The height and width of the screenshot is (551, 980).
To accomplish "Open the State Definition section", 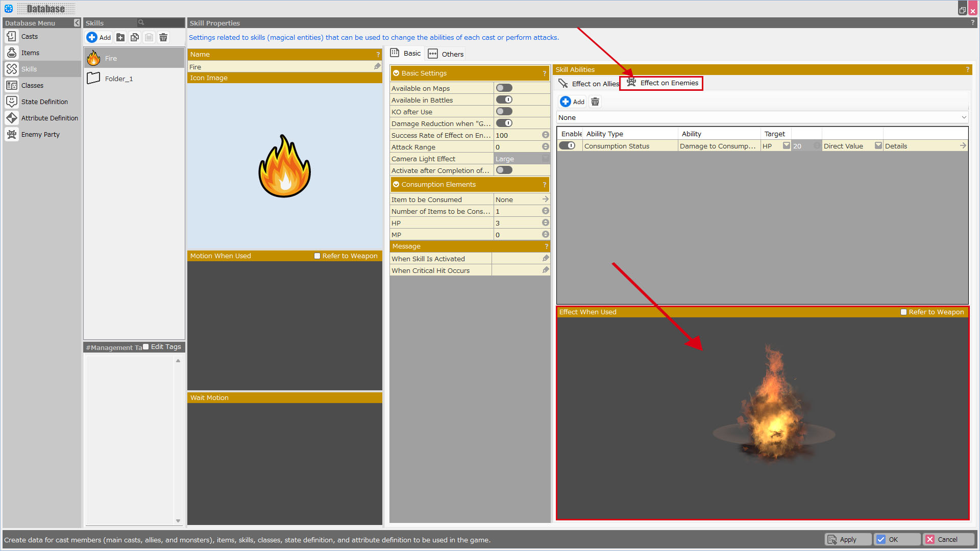I will [42, 102].
